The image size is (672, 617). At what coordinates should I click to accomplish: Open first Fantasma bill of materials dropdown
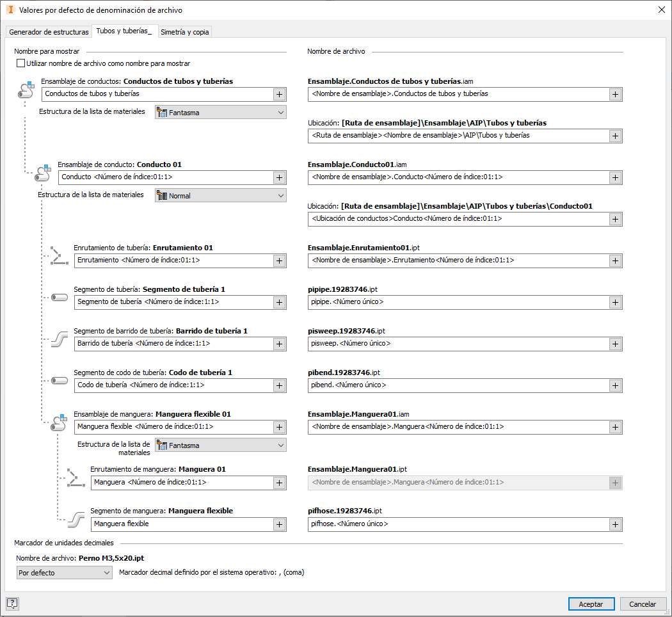221,113
